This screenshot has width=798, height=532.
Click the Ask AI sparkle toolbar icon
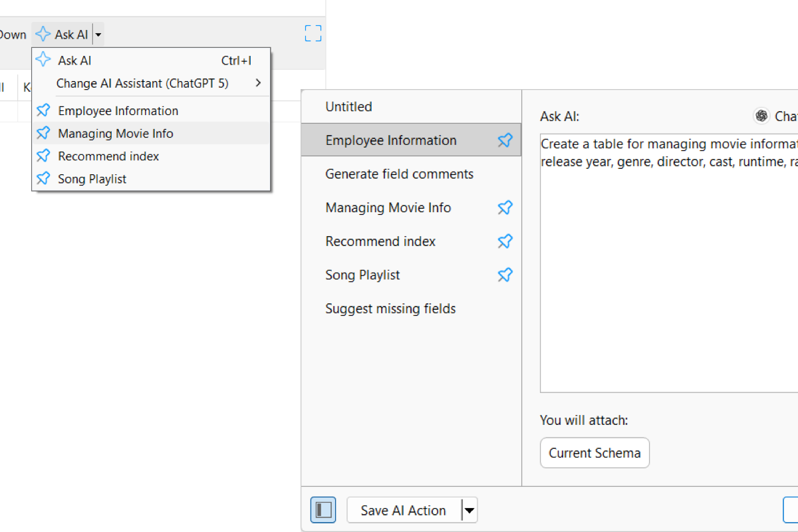(43, 34)
